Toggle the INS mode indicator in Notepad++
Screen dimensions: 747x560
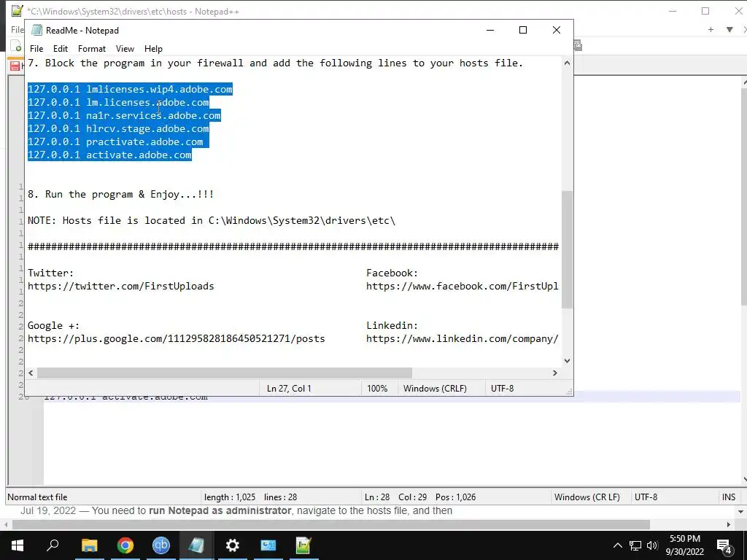729,497
